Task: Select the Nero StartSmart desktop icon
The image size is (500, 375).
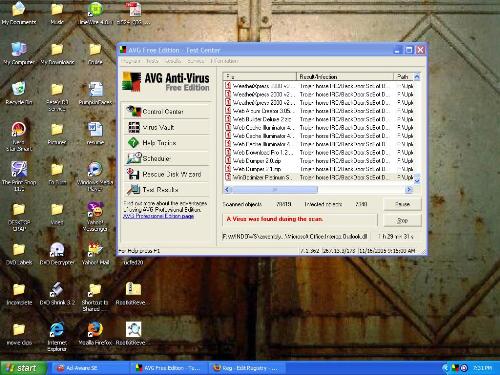Action: coord(19,137)
